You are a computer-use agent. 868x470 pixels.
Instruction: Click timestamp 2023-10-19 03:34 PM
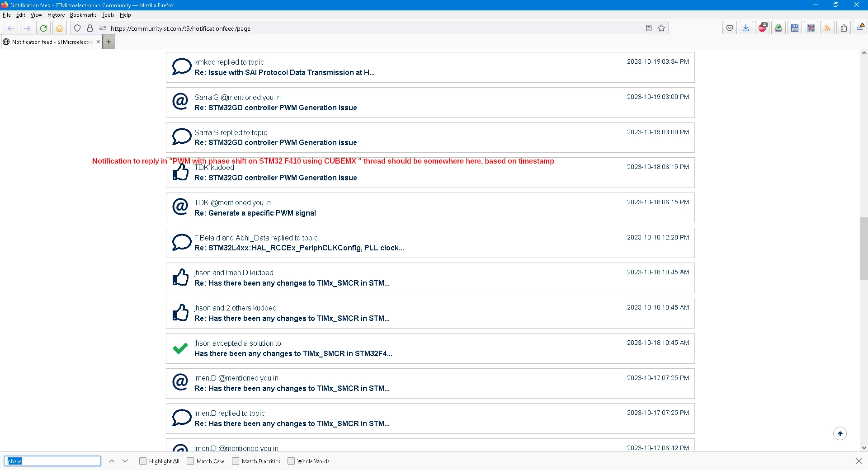(658, 61)
